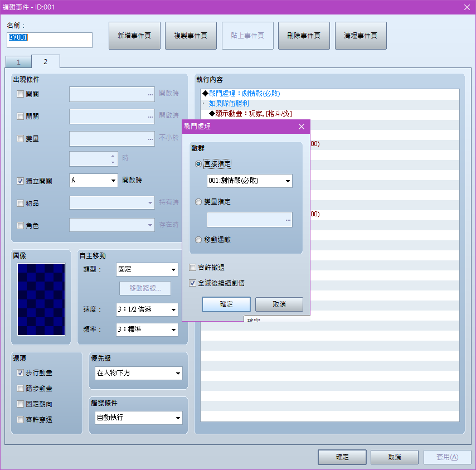The image size is (476, 470).
Task: Open ellipsis picker for second 開關 field
Action: 150,117
